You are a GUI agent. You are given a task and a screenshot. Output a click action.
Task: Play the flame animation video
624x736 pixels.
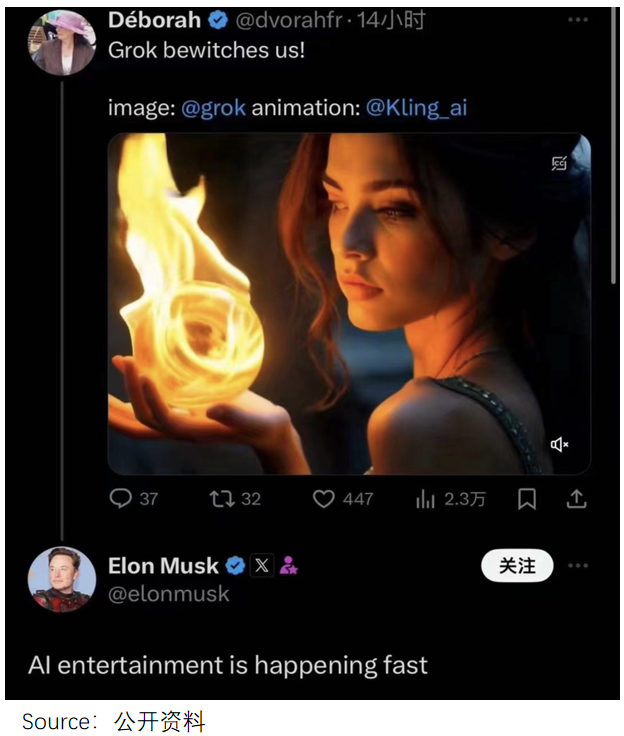tap(349, 304)
